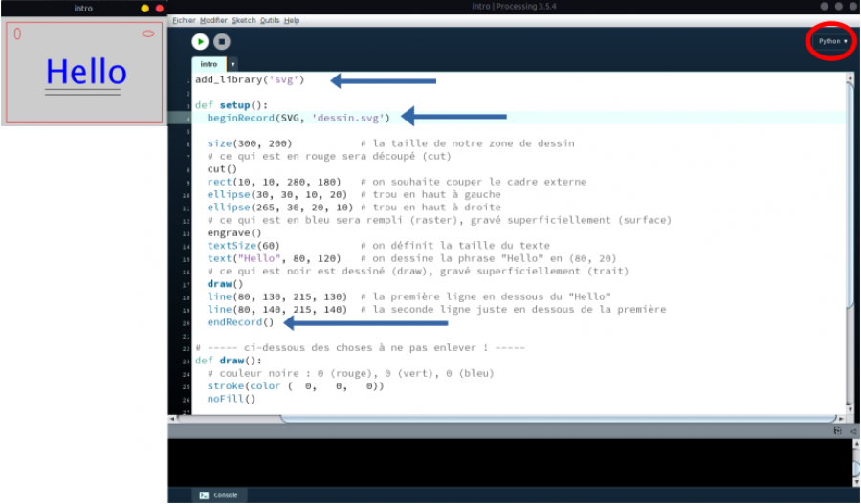Expand the arrow next to the intro tab
This screenshot has height=504, width=861.
coord(232,64)
